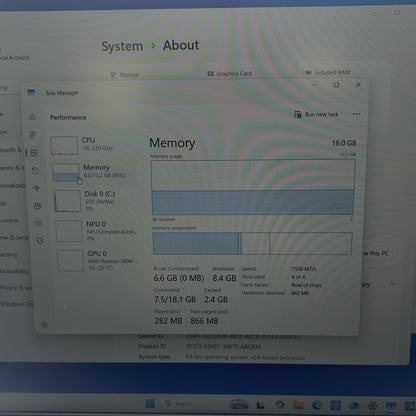
Task: Open Processes page in Task Manager sidebar
Action: (33, 135)
